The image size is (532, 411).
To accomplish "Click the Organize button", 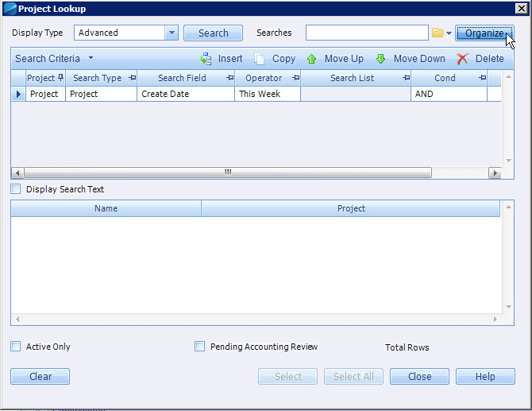I will point(484,33).
